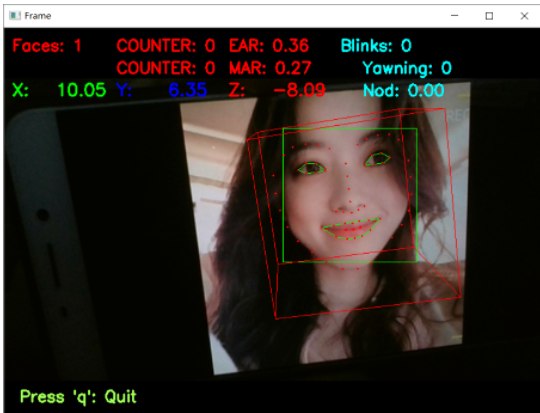Screen dimensions: 540x413
Task: Click the MAR: 0.27 value
Action: point(270,68)
